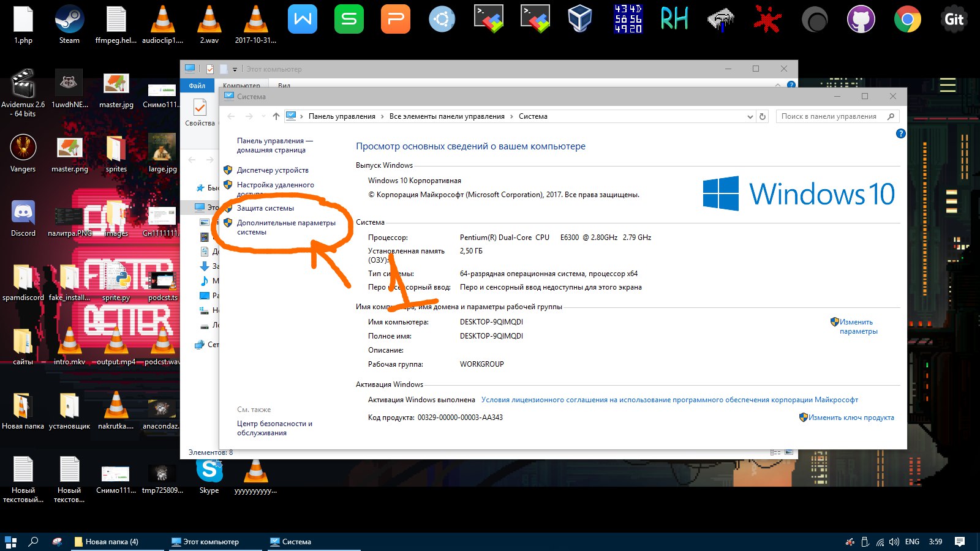Open 'Дополнительные параметры системы' link

[286, 227]
